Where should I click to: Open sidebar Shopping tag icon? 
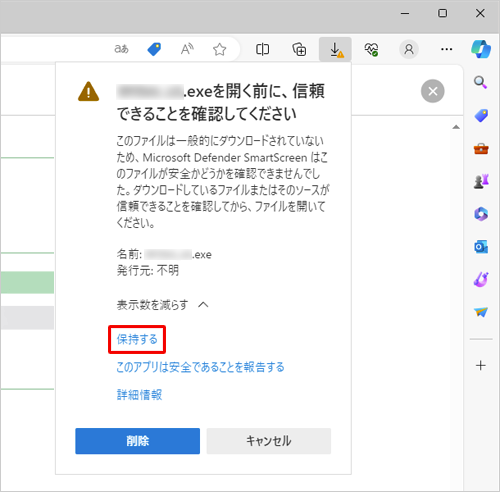point(481,115)
